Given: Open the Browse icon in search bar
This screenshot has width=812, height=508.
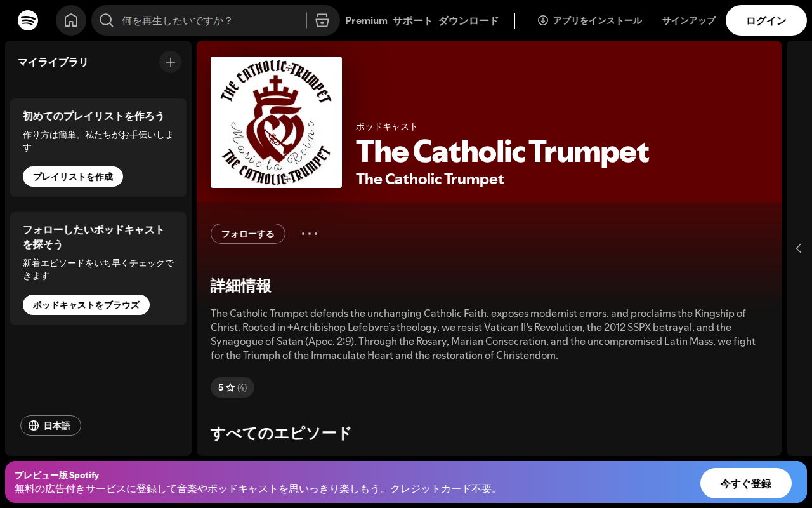Looking at the screenshot, I should coord(322,20).
